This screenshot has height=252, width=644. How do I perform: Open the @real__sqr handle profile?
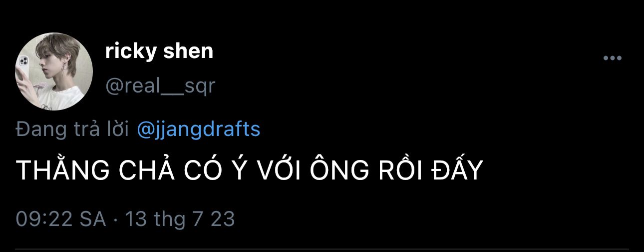[160, 86]
